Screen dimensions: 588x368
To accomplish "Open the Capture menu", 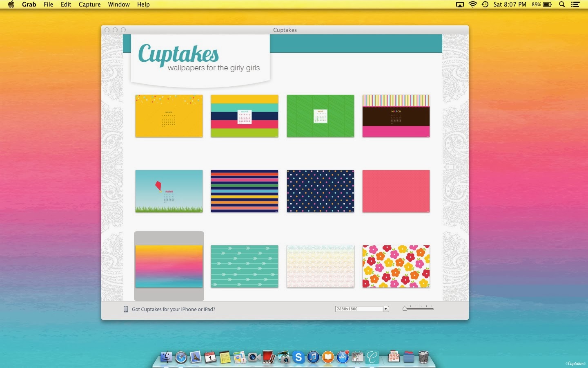I will [x=90, y=4].
